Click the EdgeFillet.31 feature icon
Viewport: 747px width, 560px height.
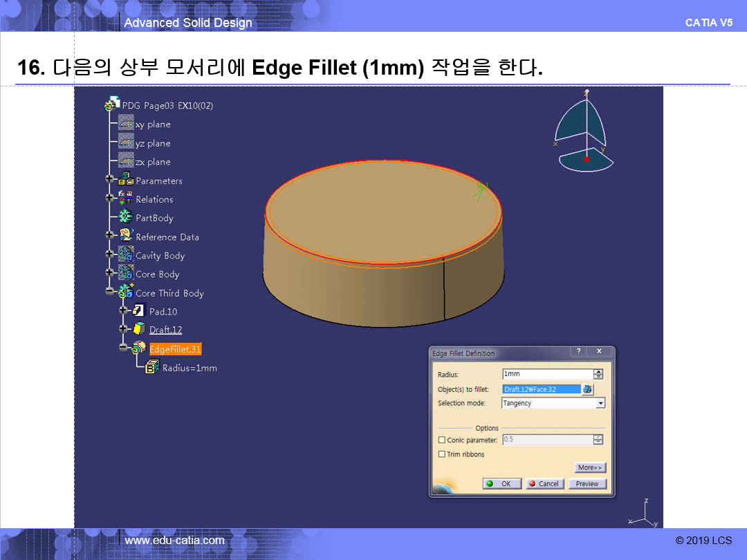tap(138, 348)
